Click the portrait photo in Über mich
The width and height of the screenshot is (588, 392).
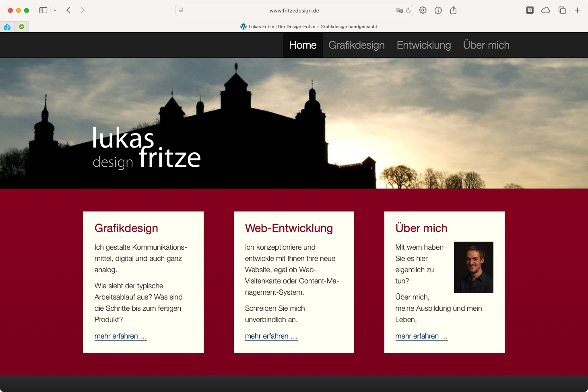click(x=473, y=267)
